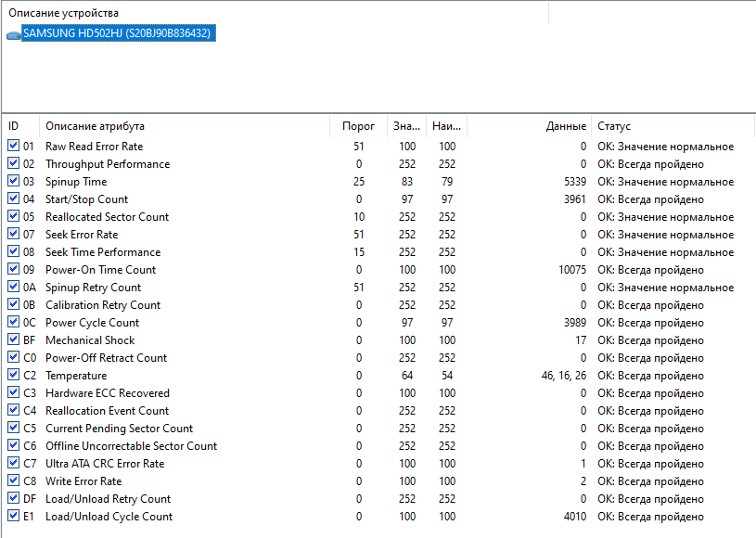Click the hard drive icon beside SAMSUNG HD502HJ
The height and width of the screenshot is (538, 756).
(14, 34)
